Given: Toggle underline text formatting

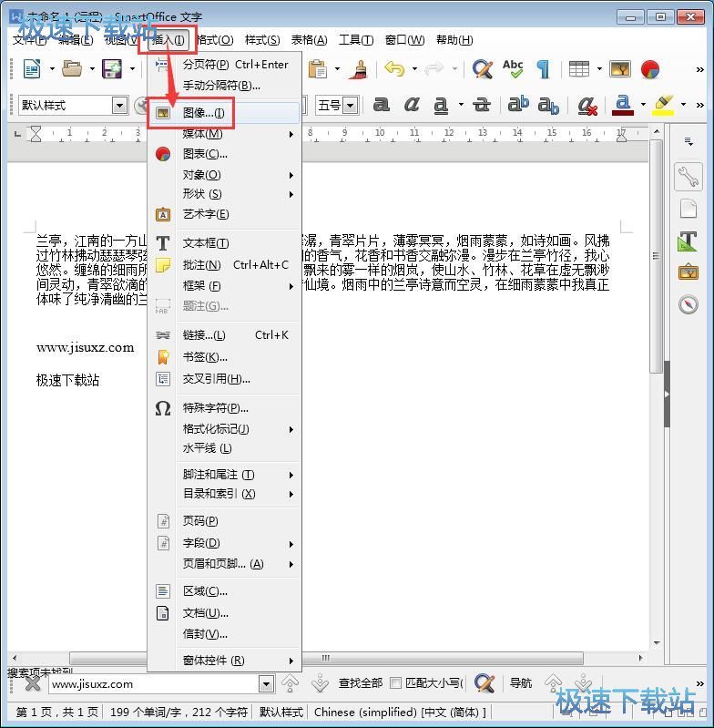Looking at the screenshot, I should 441,105.
